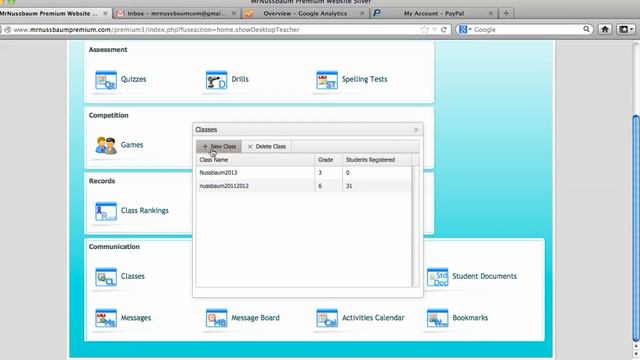Sort by Grade column header
The width and height of the screenshot is (640, 360).
(329, 160)
